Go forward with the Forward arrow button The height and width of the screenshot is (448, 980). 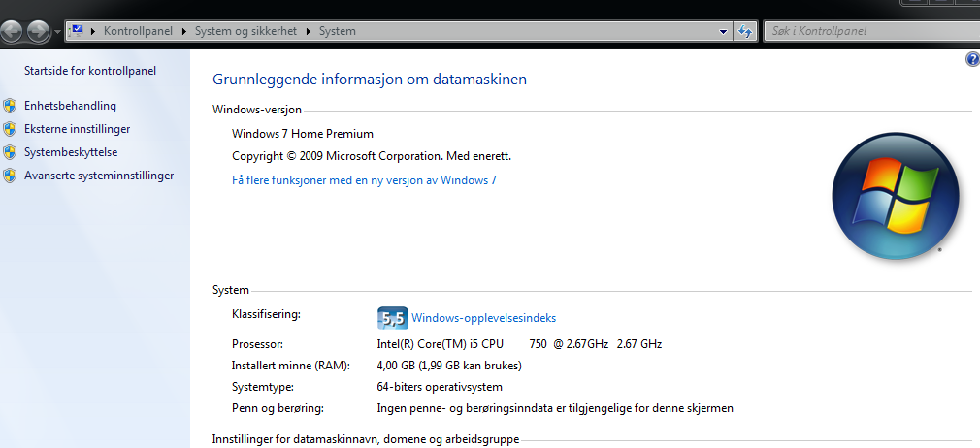(38, 31)
